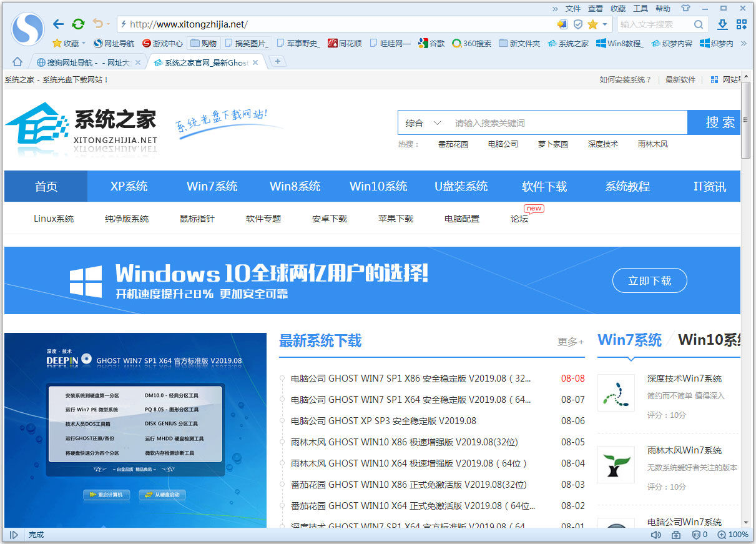Viewport: 756px width, 544px height.
Task: Mute page audio via status bar speaker icon
Action: click(x=655, y=535)
